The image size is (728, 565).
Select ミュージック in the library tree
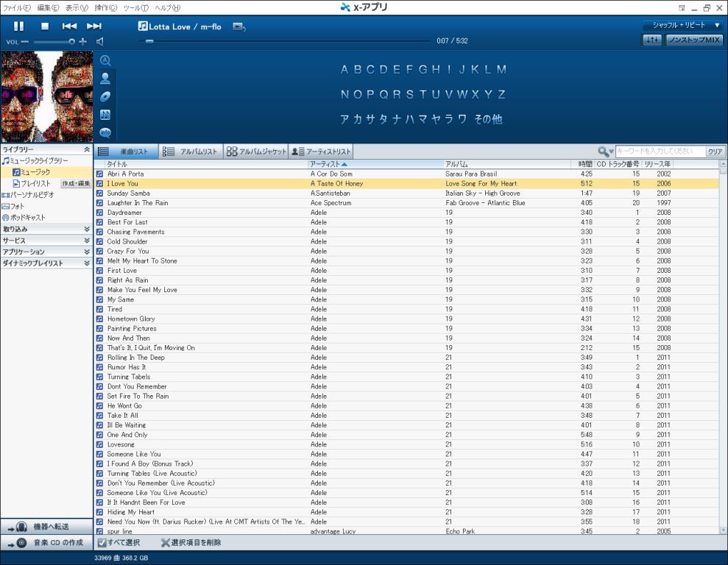pyautogui.click(x=32, y=172)
